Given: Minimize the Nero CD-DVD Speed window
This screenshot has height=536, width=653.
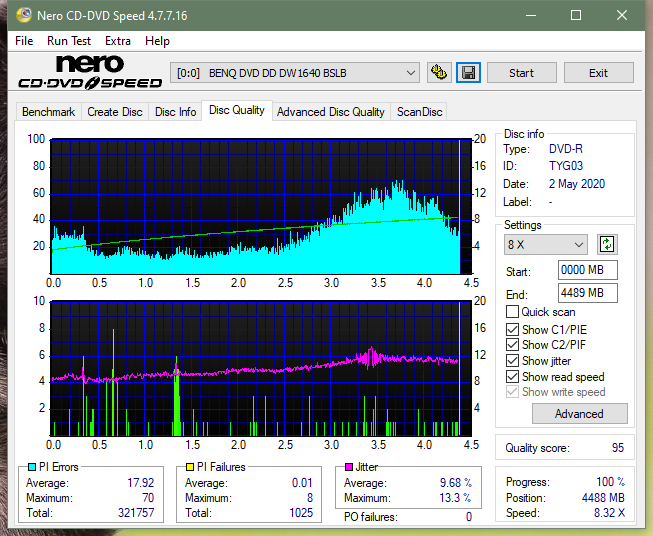Looking at the screenshot, I should pos(531,15).
